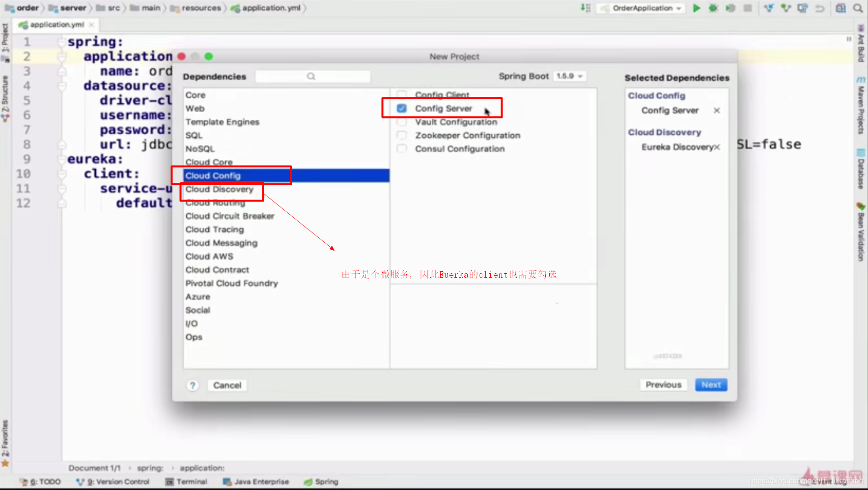Open the Ant Build side panel
868x490 pixels.
click(x=861, y=43)
